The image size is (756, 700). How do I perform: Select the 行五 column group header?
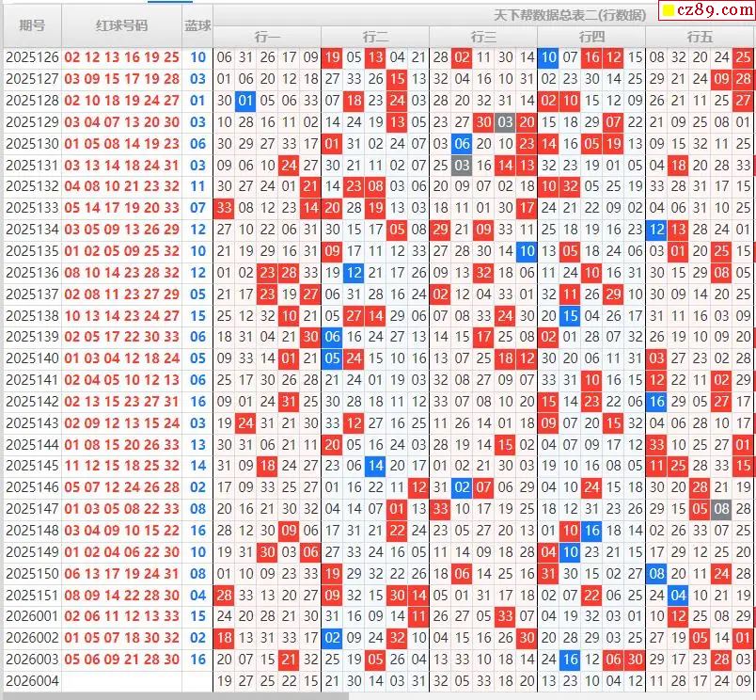click(700, 37)
